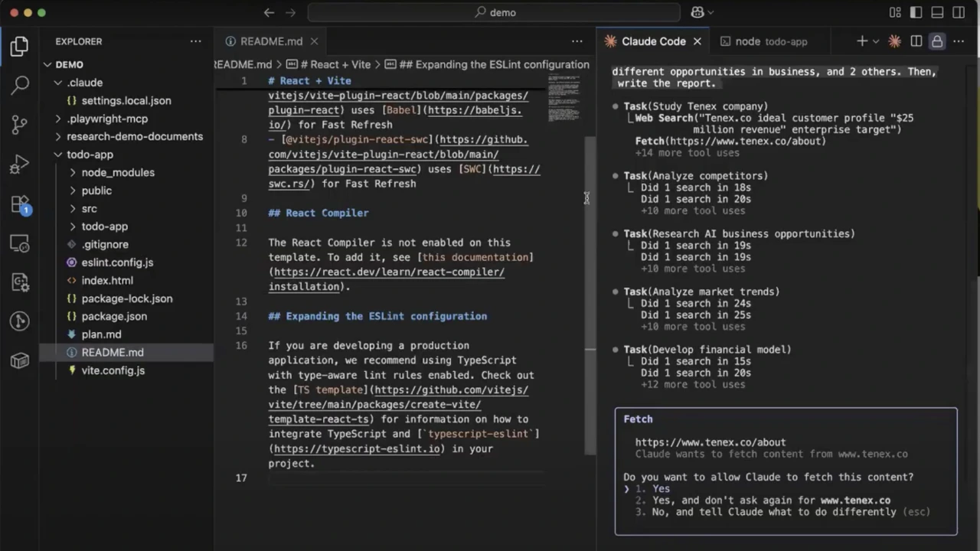980x551 pixels.
Task: Switch to the node todo-app tab
Action: [763, 41]
